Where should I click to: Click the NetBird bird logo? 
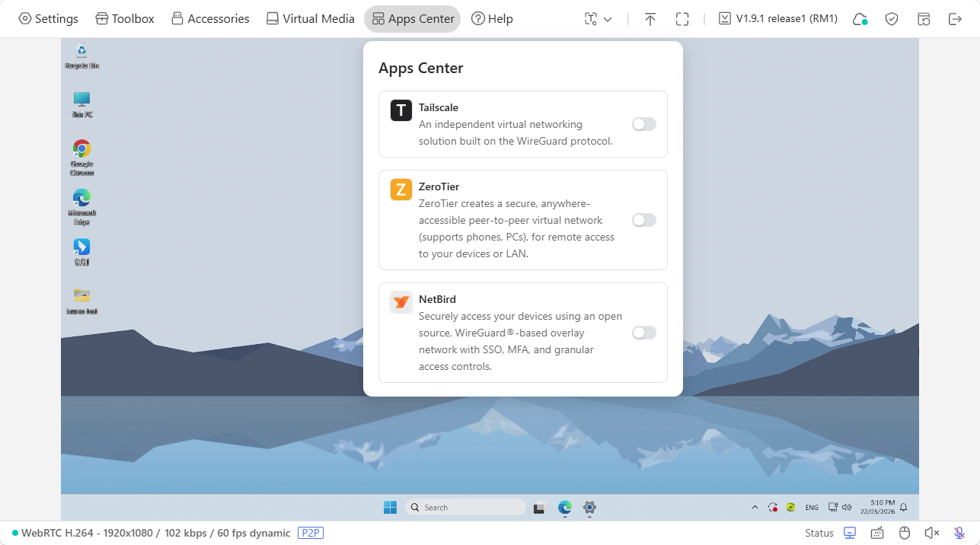coord(401,302)
